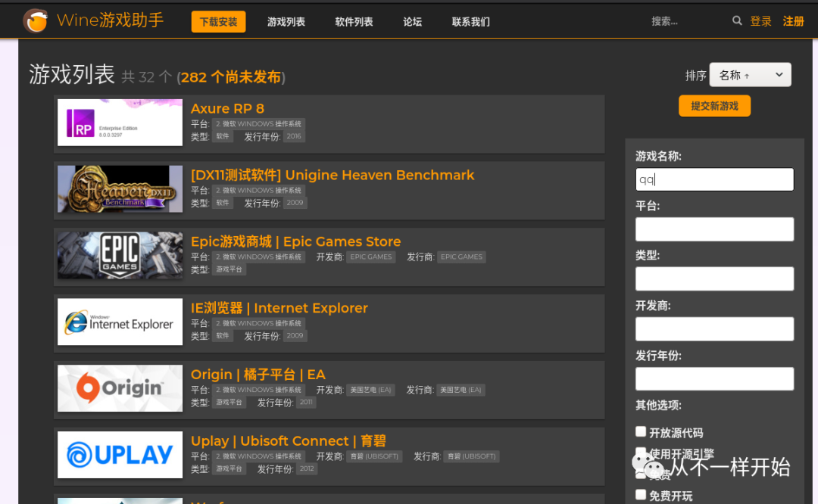Tick the 免费开玩 checkbox
Screen dimensions: 818x504
[641, 495]
